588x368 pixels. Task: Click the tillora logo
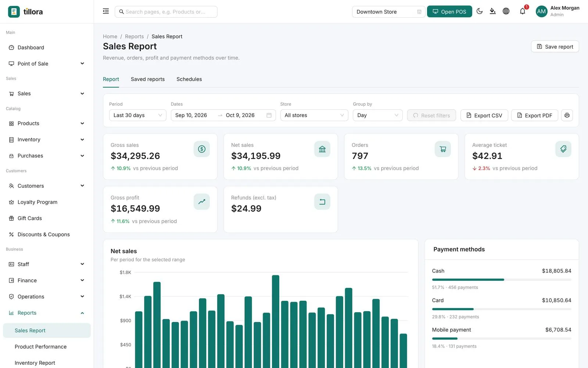tap(25, 12)
